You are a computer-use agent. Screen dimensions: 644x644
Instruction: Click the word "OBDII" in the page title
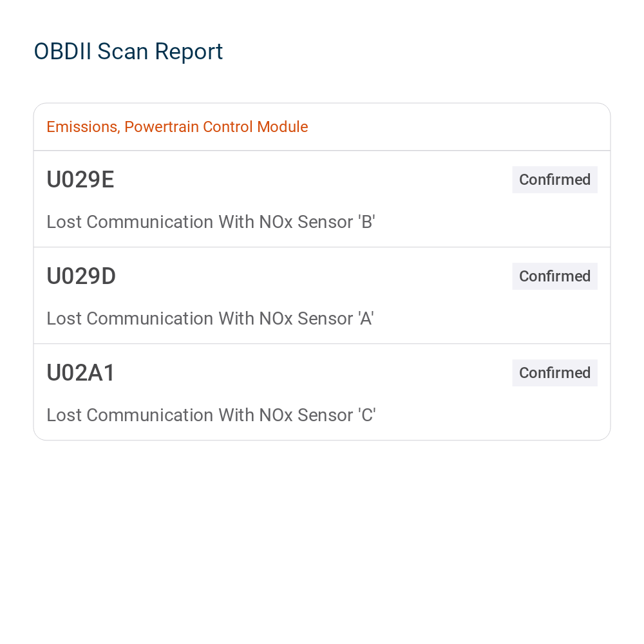tap(62, 52)
